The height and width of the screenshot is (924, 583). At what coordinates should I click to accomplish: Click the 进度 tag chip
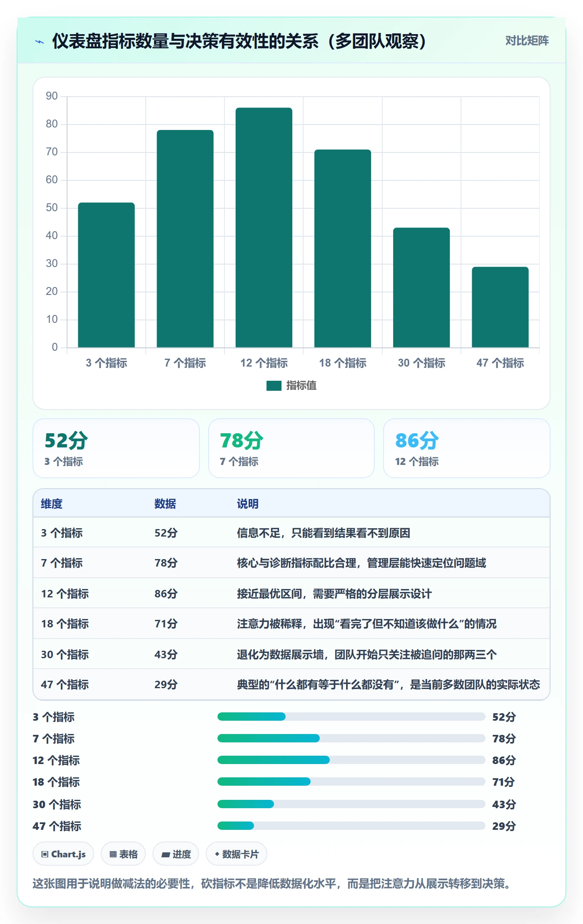pyautogui.click(x=176, y=854)
